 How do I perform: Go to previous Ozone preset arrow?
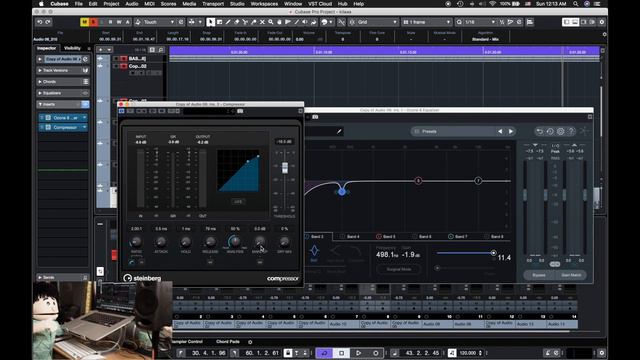pyautogui.click(x=500, y=131)
